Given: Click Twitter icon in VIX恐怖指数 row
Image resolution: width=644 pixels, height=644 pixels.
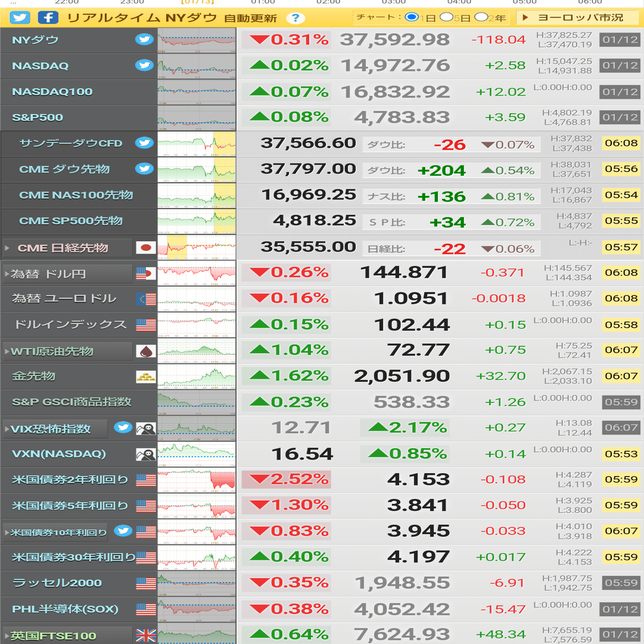Looking at the screenshot, I should (x=123, y=428).
